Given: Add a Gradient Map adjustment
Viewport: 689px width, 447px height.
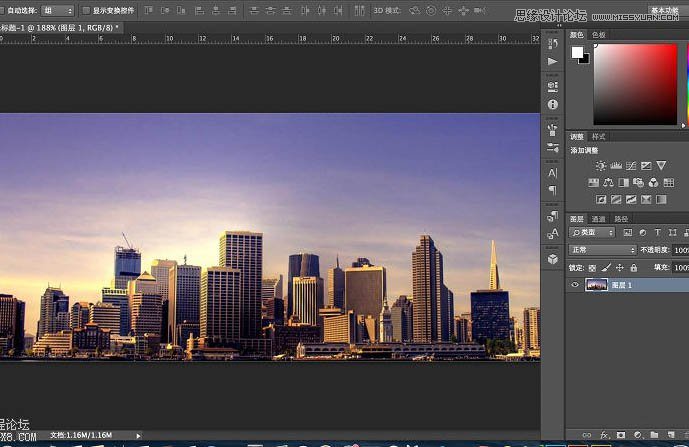Looking at the screenshot, I should click(661, 200).
